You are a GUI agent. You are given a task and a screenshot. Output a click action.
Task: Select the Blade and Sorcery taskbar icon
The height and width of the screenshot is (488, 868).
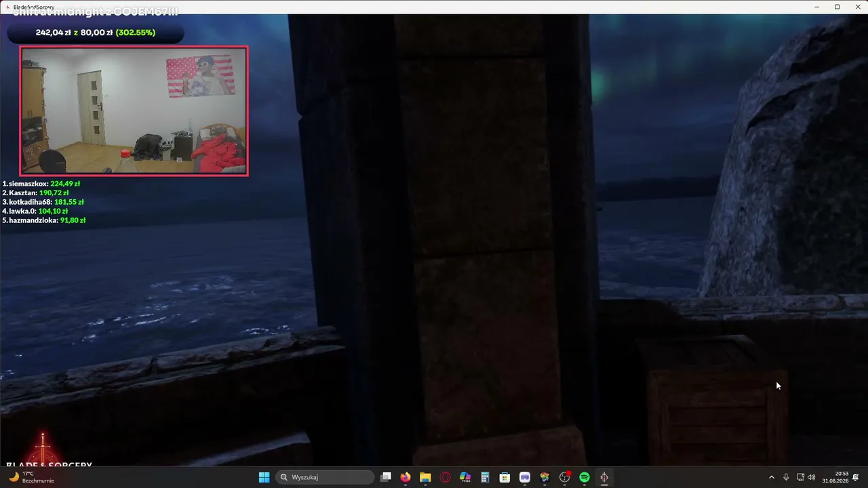coord(604,477)
